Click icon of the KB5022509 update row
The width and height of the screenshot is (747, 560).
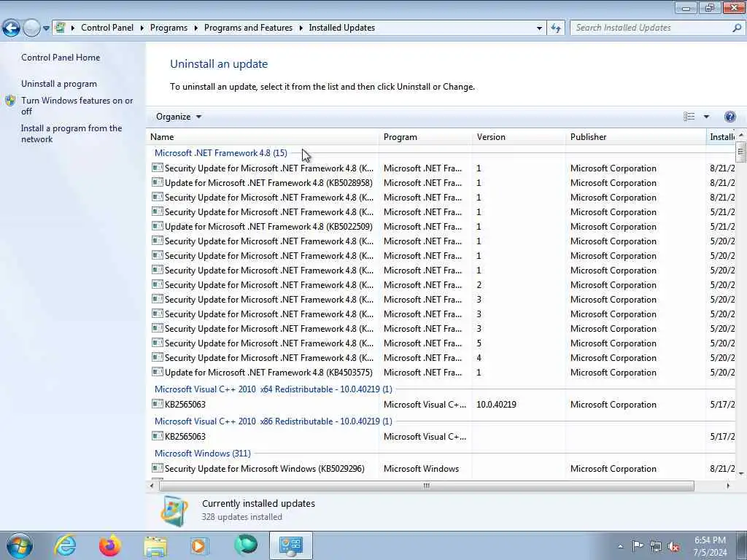click(x=158, y=226)
